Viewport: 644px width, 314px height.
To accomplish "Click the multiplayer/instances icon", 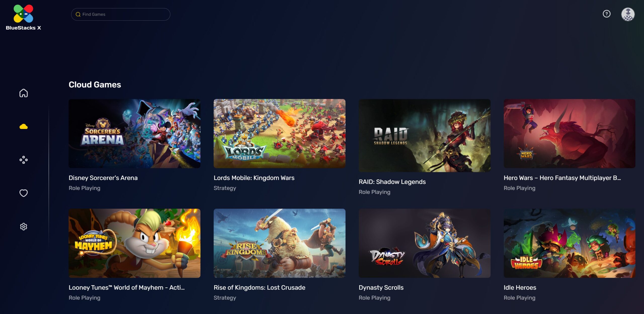I will tap(23, 159).
